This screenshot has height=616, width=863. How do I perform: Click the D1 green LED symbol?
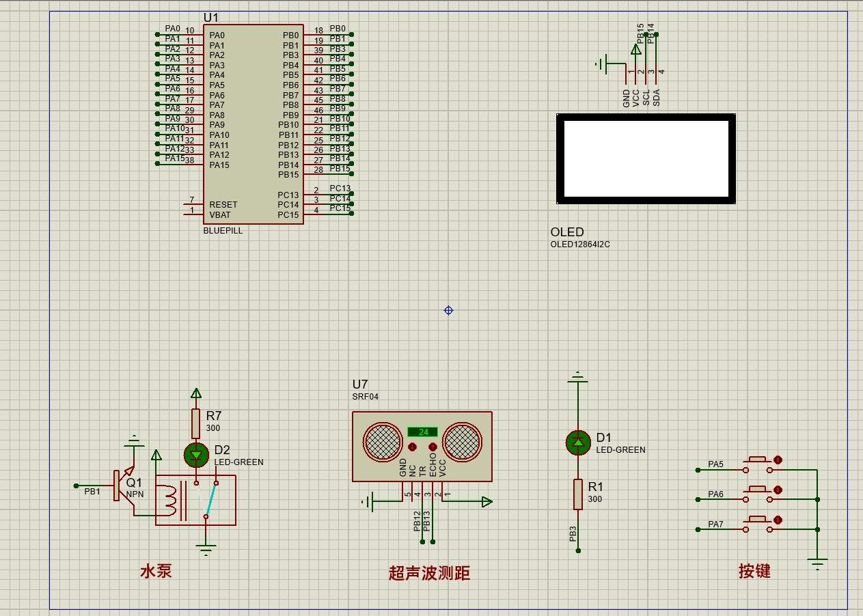[x=578, y=443]
